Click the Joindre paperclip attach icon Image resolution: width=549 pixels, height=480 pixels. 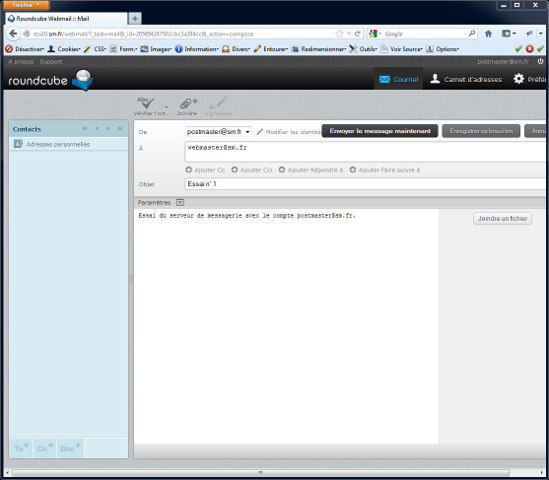[188, 103]
